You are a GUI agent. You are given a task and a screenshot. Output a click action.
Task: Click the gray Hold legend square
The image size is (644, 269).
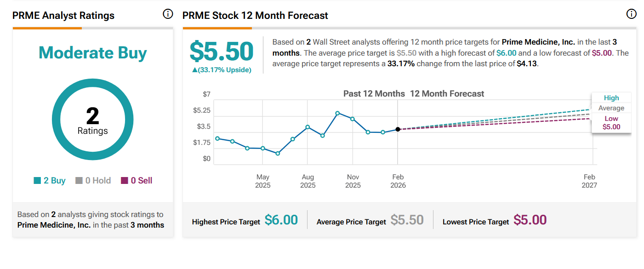point(79,181)
